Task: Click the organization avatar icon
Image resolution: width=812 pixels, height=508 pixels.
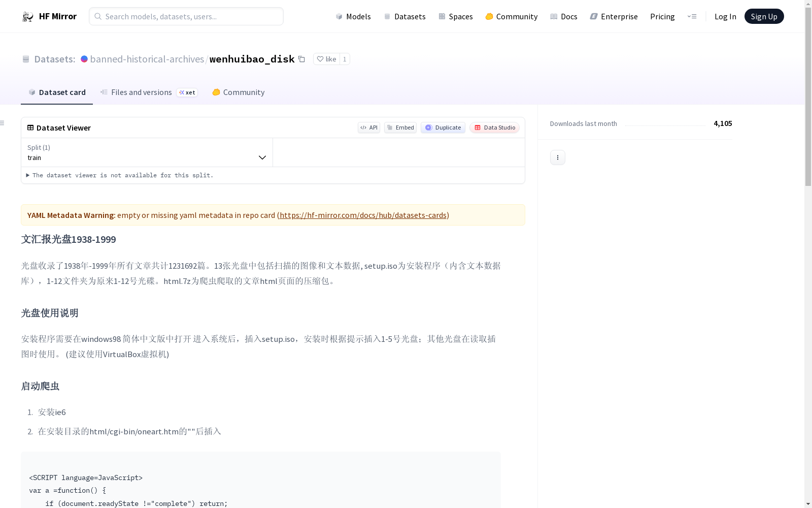Action: pos(84,59)
